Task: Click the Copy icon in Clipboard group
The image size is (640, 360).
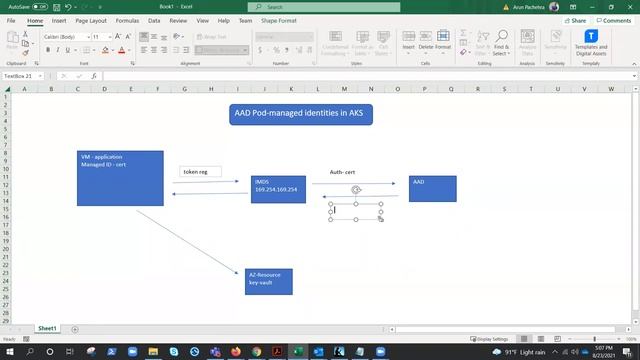Action: (x=25, y=43)
